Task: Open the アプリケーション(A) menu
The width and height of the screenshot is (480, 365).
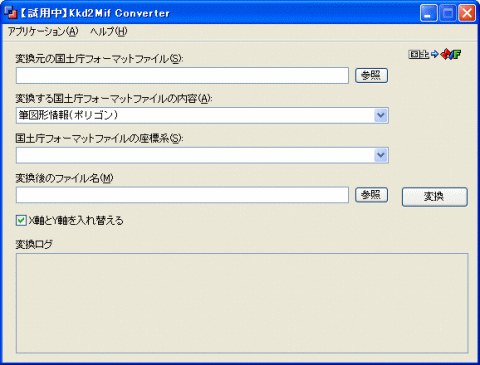Action: click(43, 32)
